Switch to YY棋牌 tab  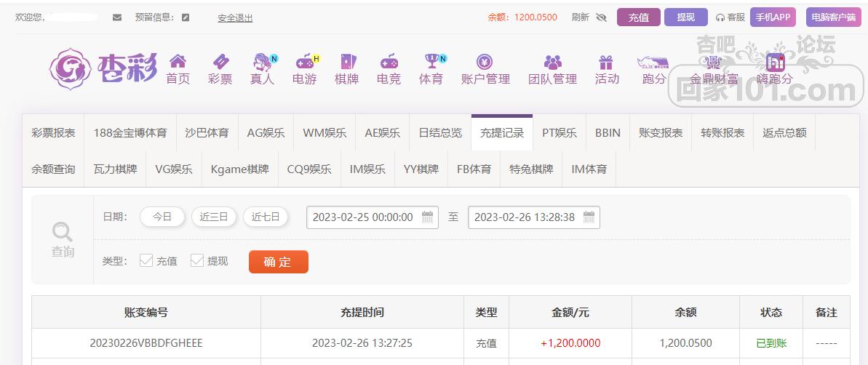pyautogui.click(x=421, y=169)
